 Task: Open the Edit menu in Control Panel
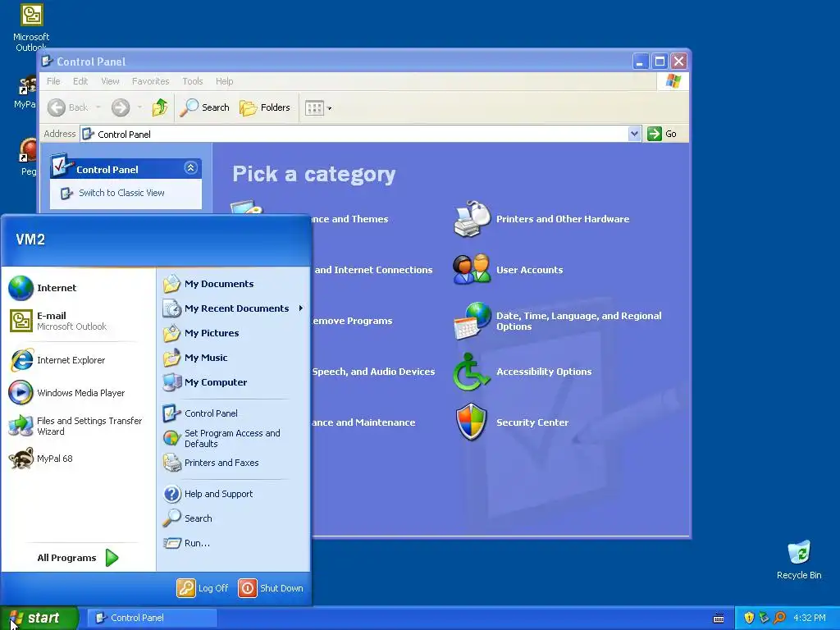(80, 81)
